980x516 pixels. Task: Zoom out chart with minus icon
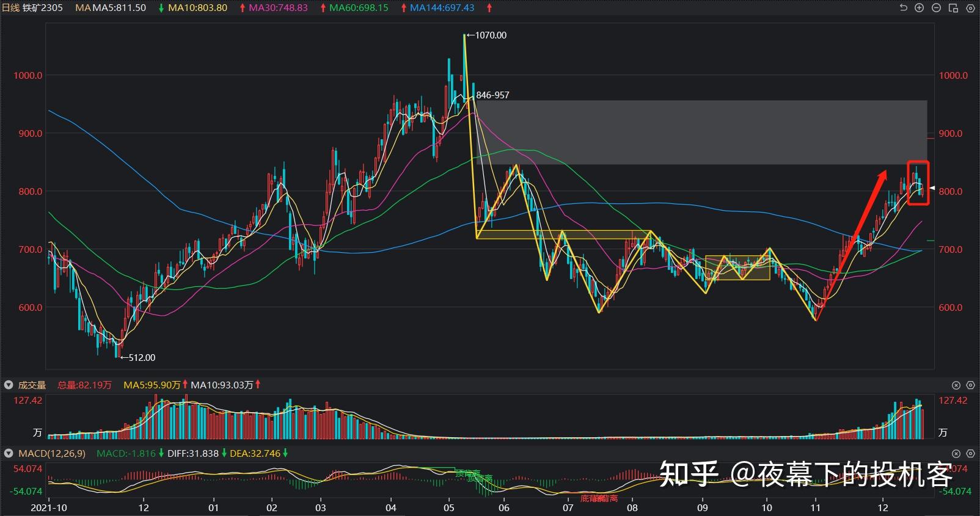[x=936, y=8]
